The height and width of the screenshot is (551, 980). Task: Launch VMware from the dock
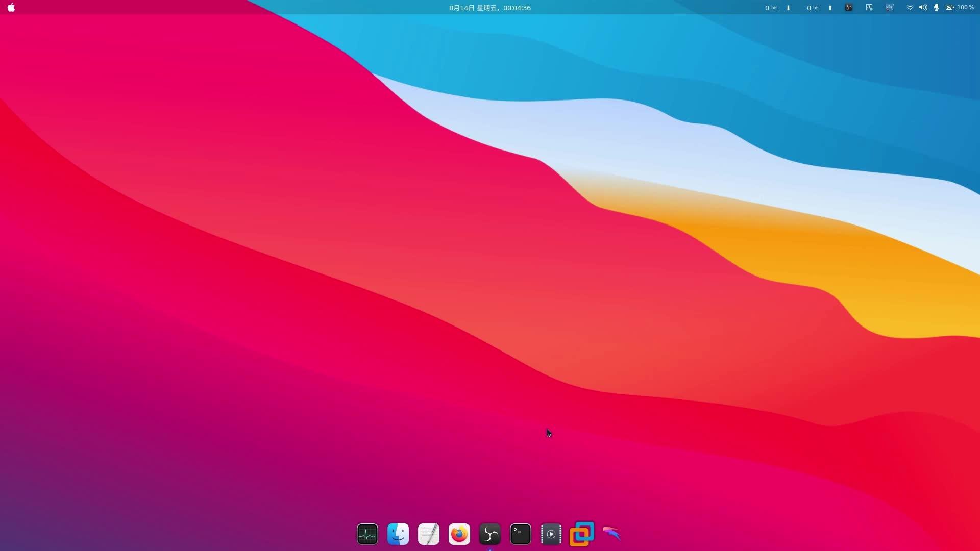point(581,534)
